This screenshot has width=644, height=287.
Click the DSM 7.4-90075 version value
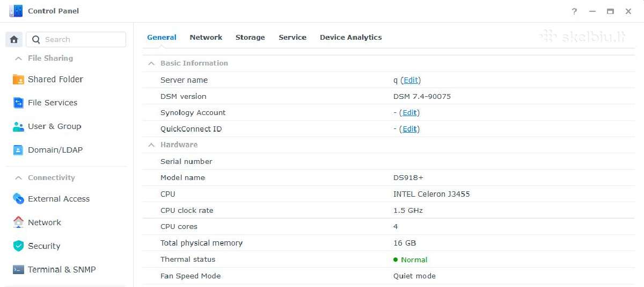click(x=422, y=97)
